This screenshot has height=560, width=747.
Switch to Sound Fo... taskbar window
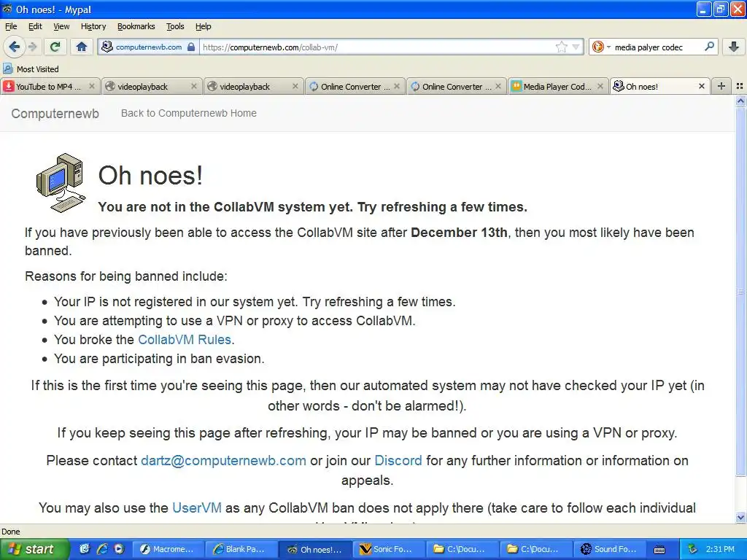(x=609, y=549)
